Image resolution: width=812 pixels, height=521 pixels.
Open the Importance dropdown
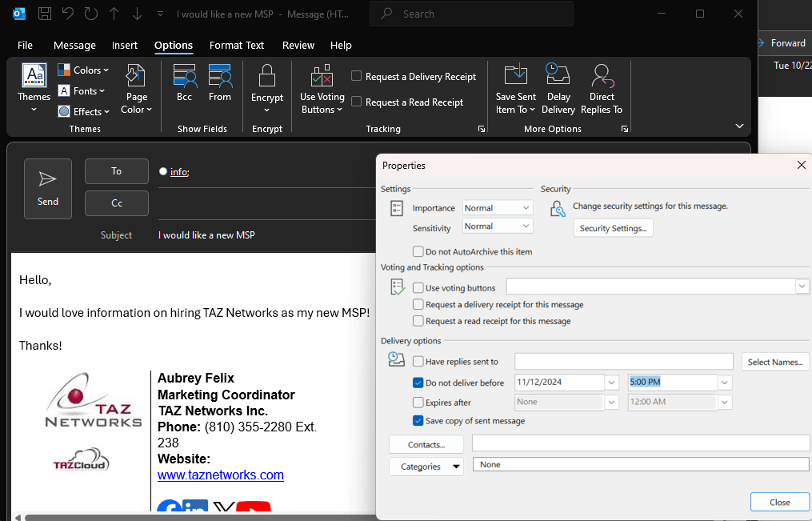[x=498, y=207]
